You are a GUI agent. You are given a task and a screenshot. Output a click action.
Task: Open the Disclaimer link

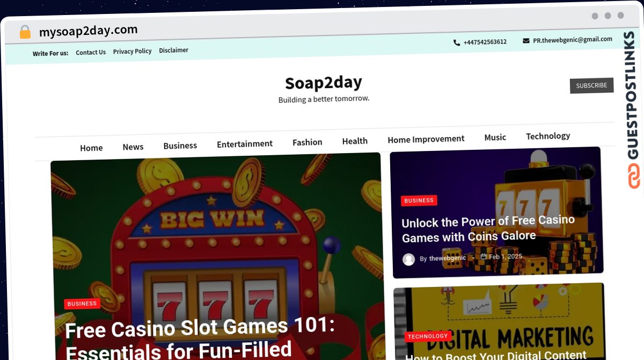(x=173, y=51)
